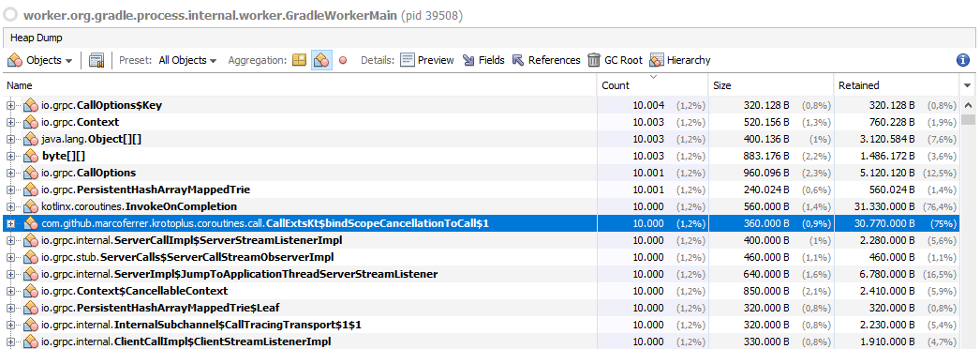980x349 pixels.
Task: Toggle the Preview details button
Action: pos(427,60)
